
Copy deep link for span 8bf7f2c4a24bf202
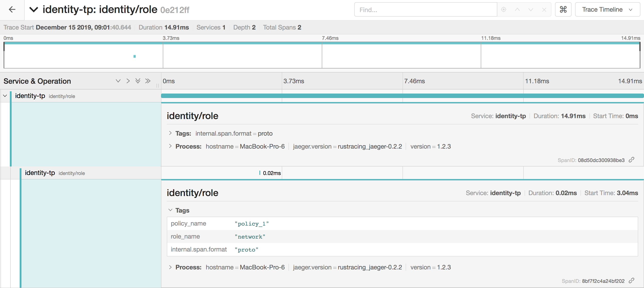631,280
